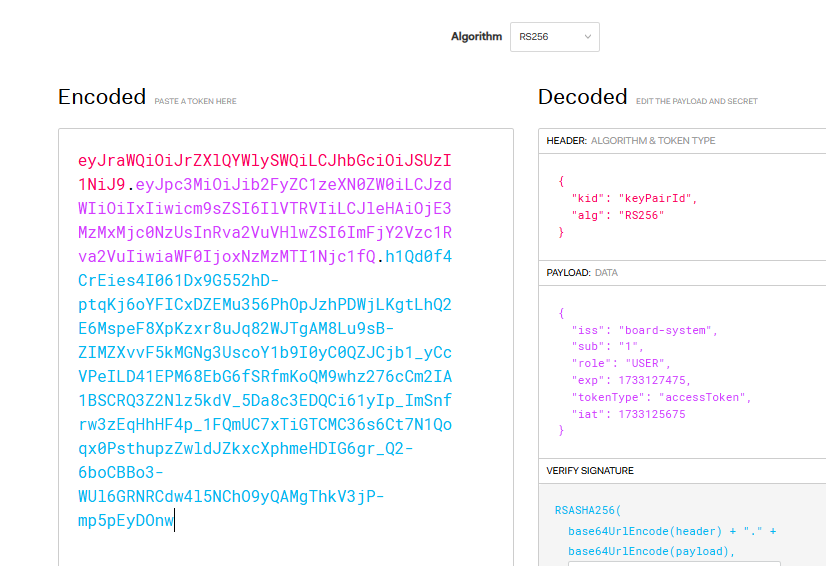826x566 pixels.
Task: Click the 'PASTE A TOKEN HERE' hint
Action: click(x=195, y=101)
